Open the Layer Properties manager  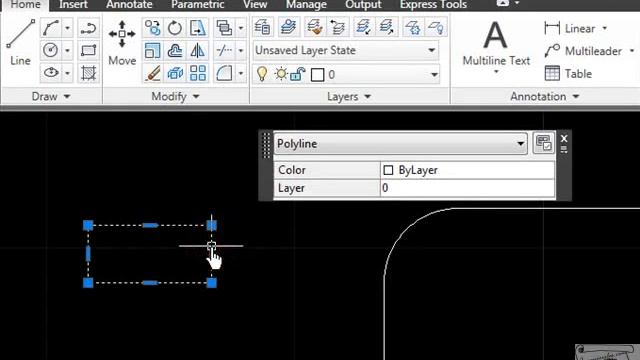(x=262, y=27)
